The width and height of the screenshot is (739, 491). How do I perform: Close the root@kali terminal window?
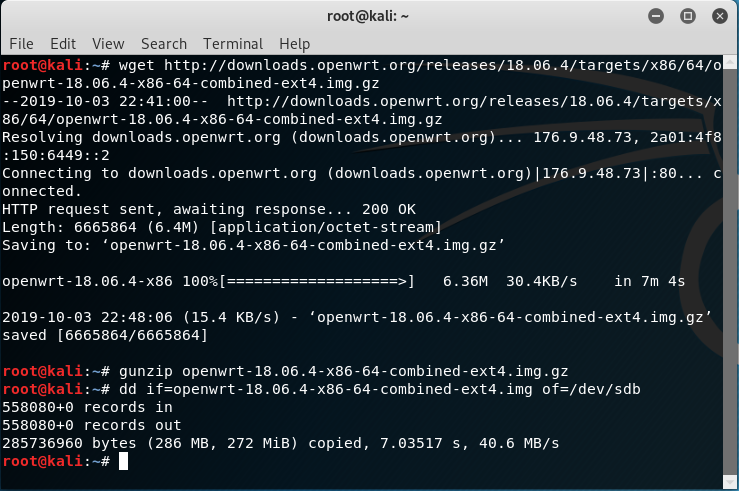(x=720, y=16)
